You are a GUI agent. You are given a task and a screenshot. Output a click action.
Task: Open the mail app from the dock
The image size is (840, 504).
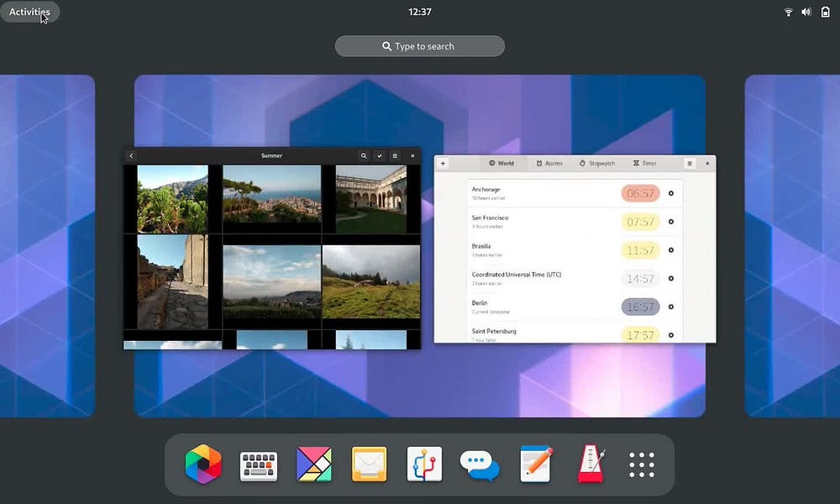[x=369, y=463]
